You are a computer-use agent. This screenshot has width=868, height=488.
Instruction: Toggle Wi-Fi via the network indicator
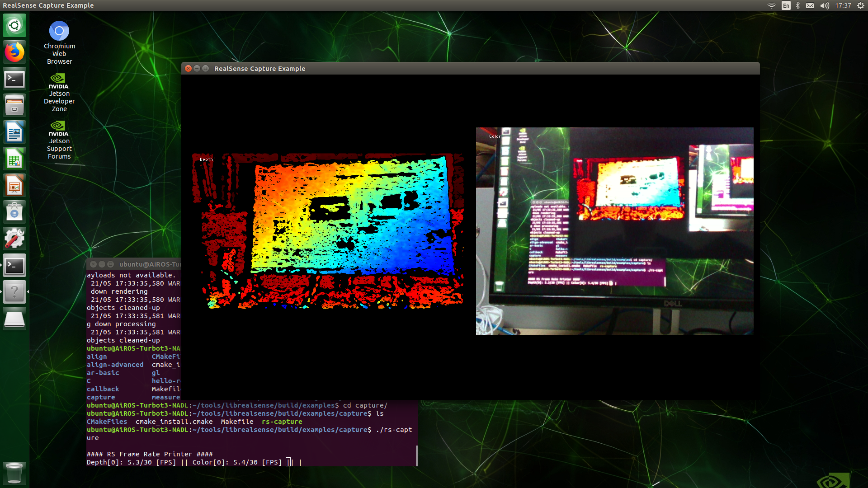click(771, 6)
